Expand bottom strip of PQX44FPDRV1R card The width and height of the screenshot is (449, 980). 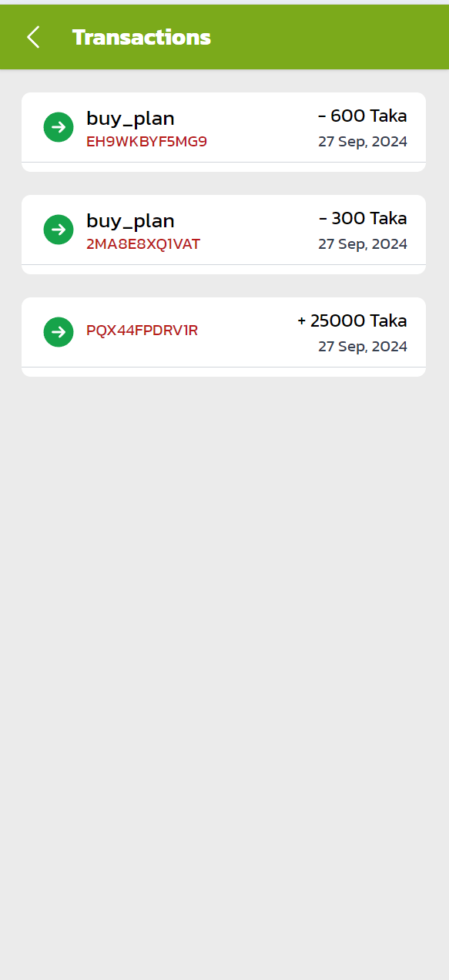[223, 372]
